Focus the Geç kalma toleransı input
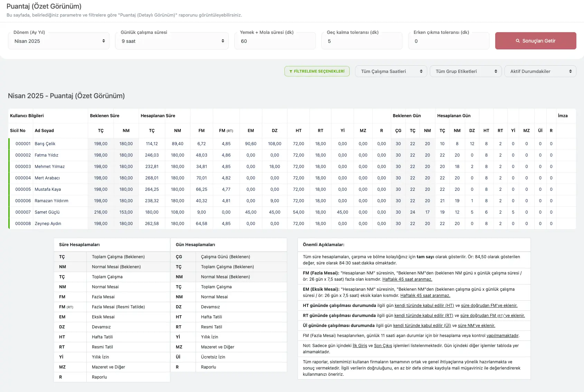 (361, 41)
